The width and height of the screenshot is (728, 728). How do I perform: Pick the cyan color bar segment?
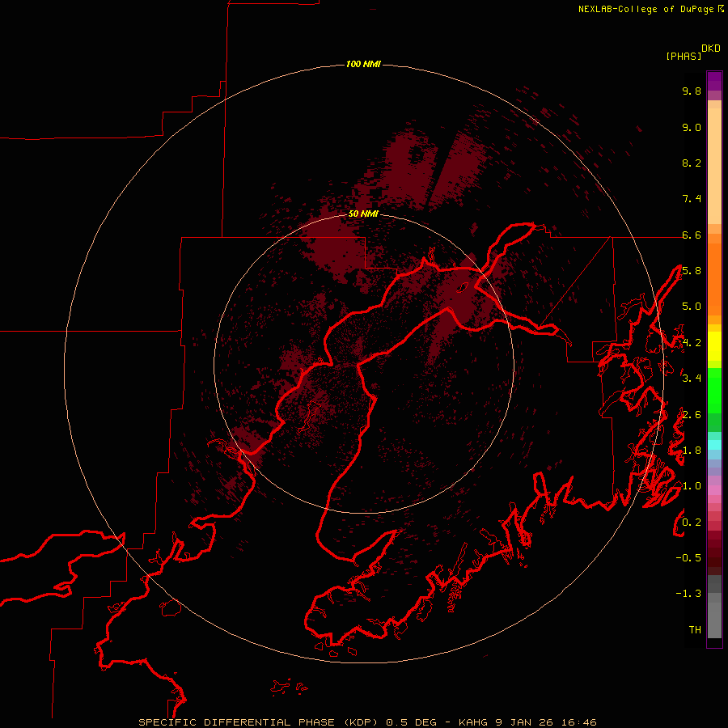[x=714, y=445]
